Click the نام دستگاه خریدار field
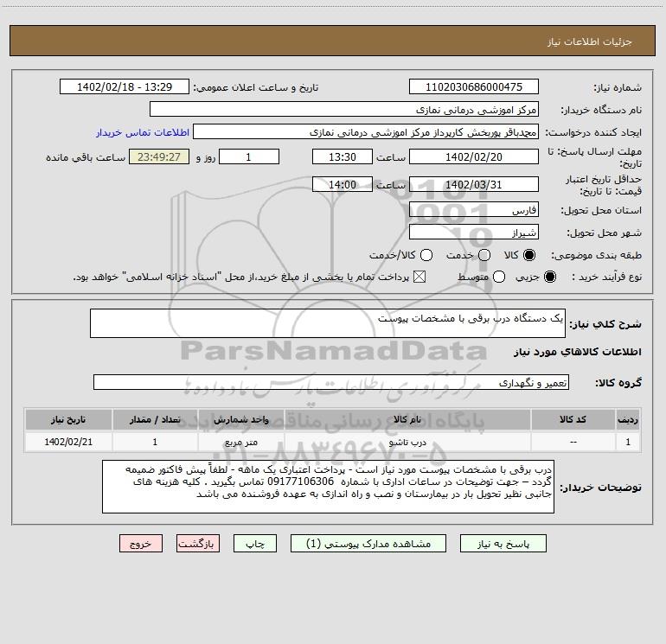Image resolution: width=666 pixels, height=644 pixels. (x=344, y=109)
